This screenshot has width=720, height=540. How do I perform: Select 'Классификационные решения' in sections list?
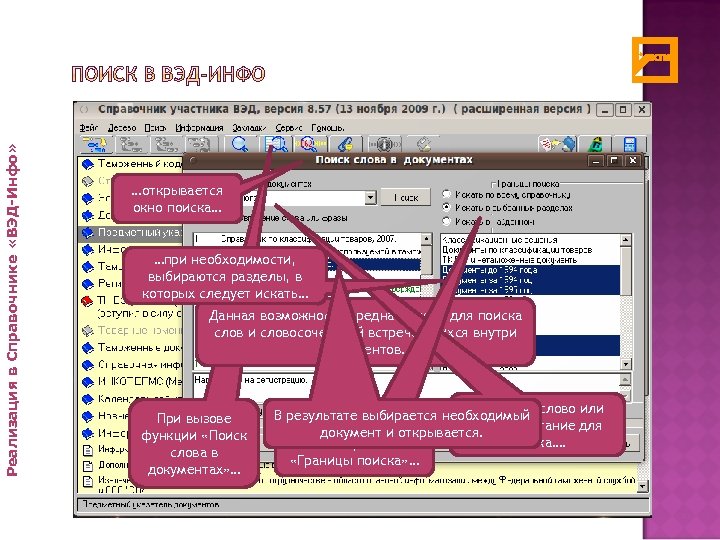530,240
